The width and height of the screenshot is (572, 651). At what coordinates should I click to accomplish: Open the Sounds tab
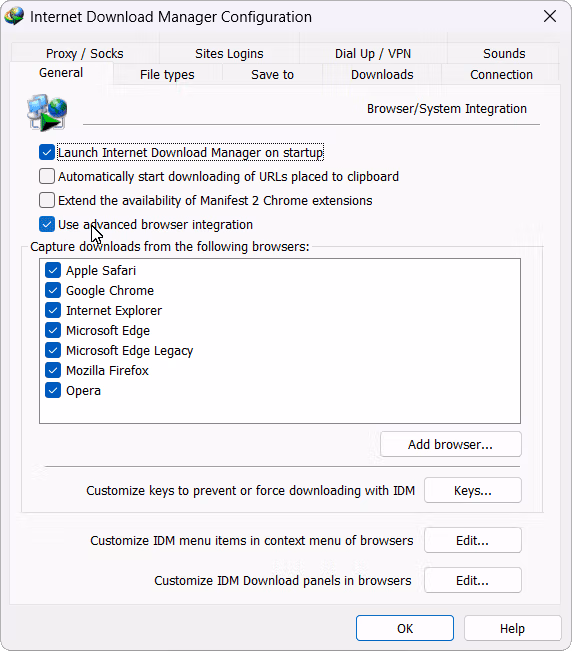tap(504, 54)
